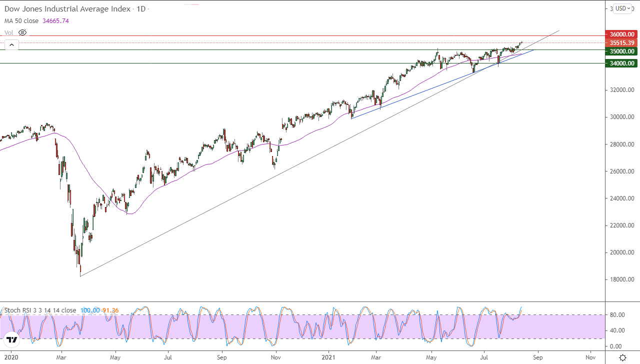Click the green 34000.00 price label
Image resolution: width=640 pixels, height=364 pixels.
tap(621, 63)
